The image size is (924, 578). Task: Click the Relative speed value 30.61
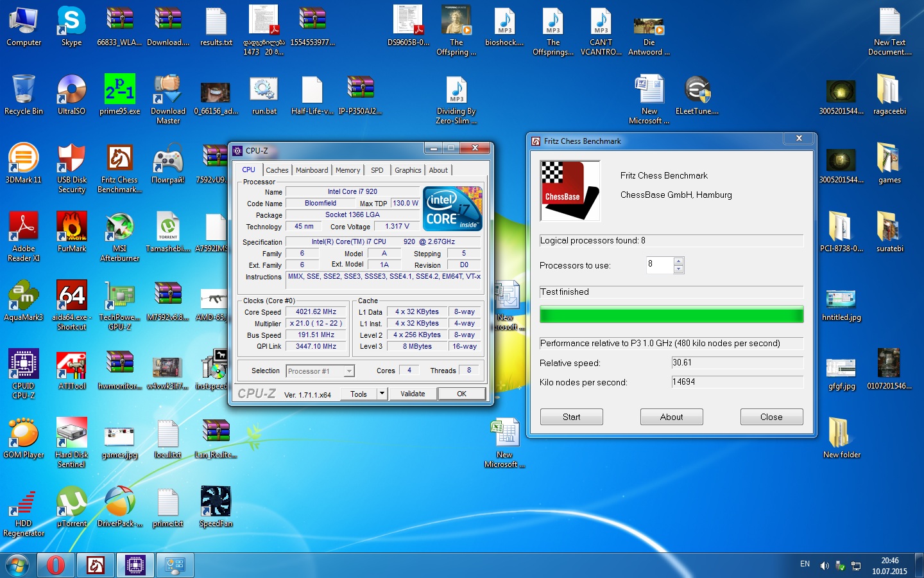coord(737,363)
